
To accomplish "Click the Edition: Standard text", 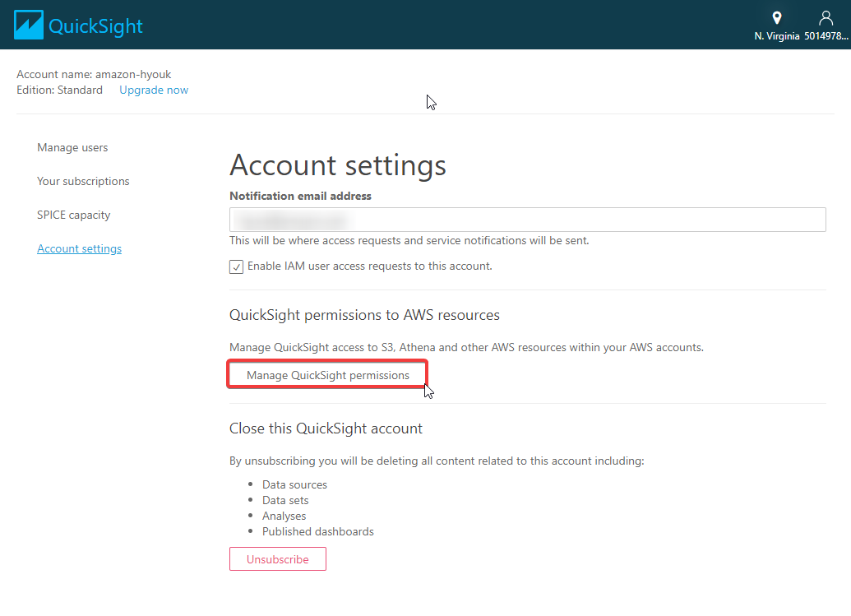I will (59, 90).
